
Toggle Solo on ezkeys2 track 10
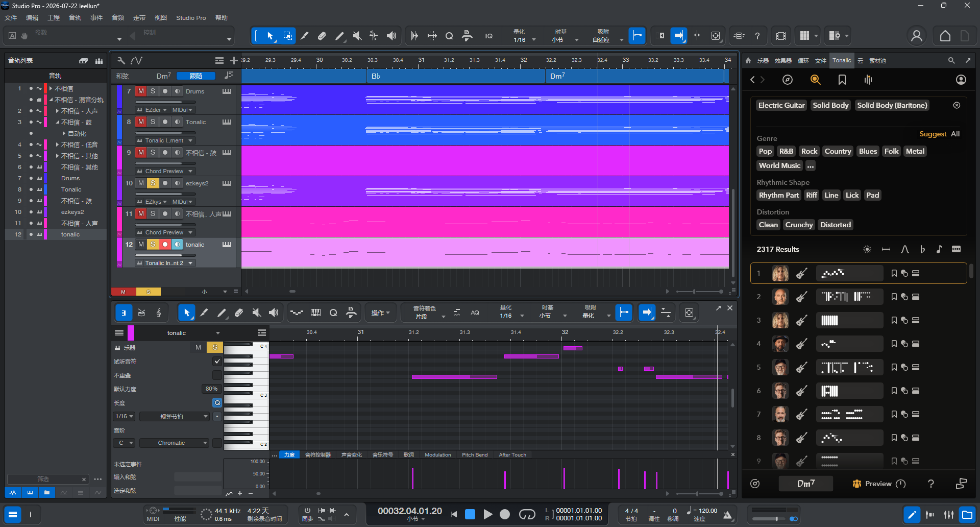153,183
